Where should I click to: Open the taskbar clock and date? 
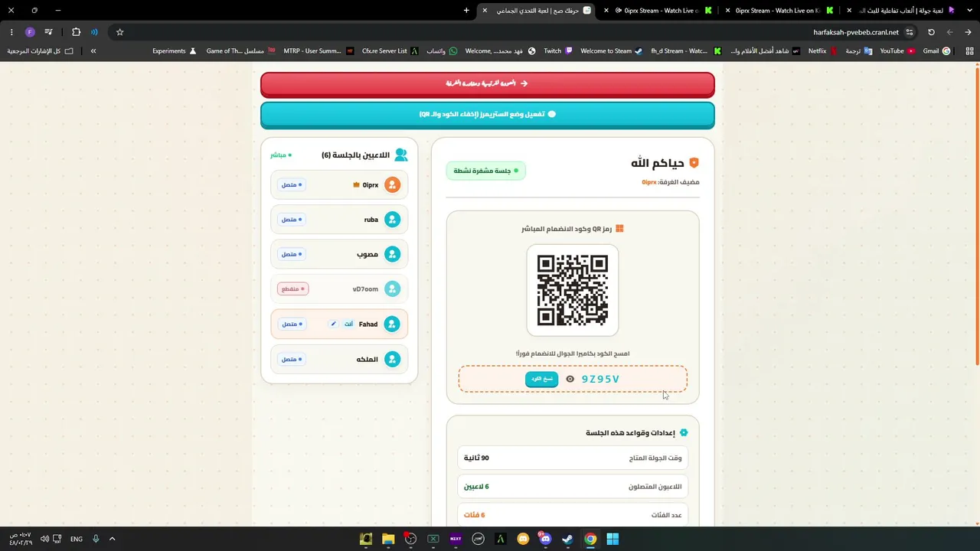pyautogui.click(x=21, y=539)
